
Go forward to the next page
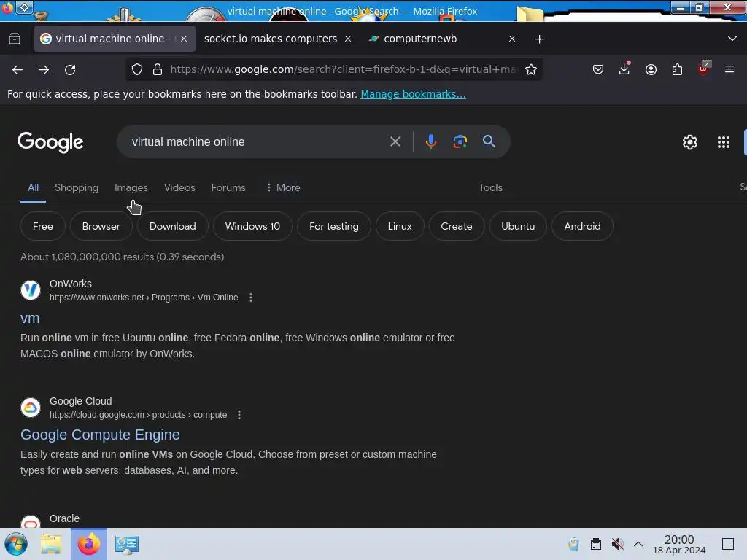pos(44,69)
